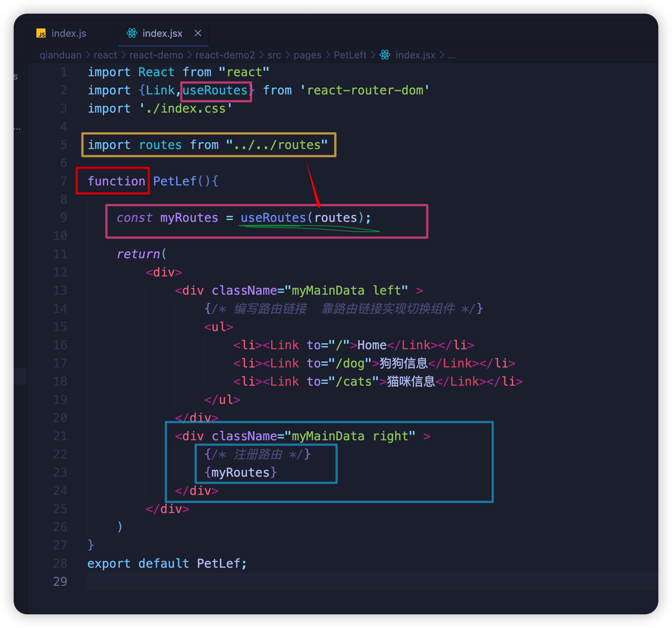This screenshot has height=628, width=672.
Task: Click "myMainData right" className string
Action: (350, 436)
